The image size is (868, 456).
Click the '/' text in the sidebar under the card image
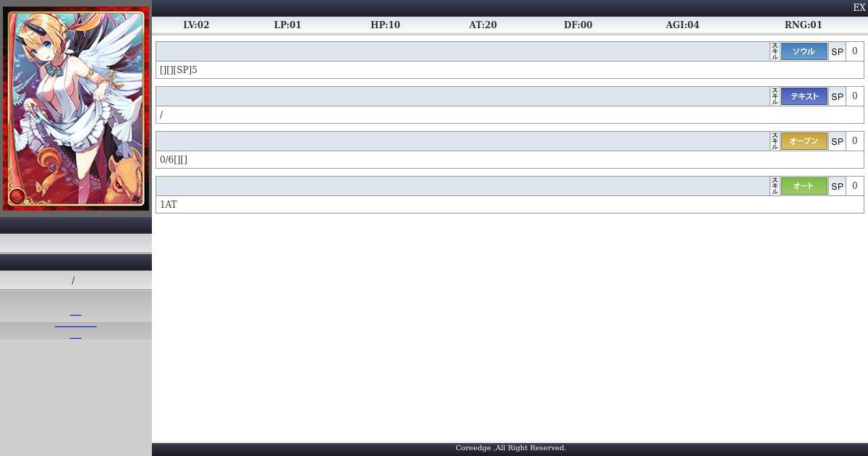pos(73,281)
